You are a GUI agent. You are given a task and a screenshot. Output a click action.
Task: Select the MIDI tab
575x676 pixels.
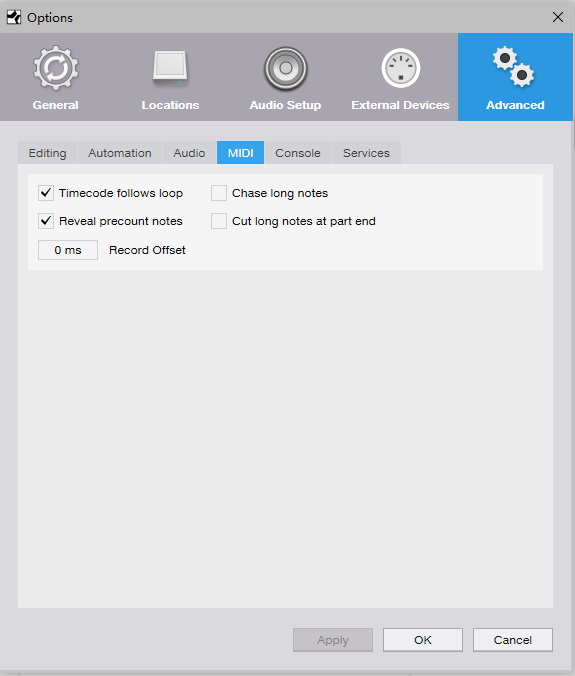(x=241, y=153)
